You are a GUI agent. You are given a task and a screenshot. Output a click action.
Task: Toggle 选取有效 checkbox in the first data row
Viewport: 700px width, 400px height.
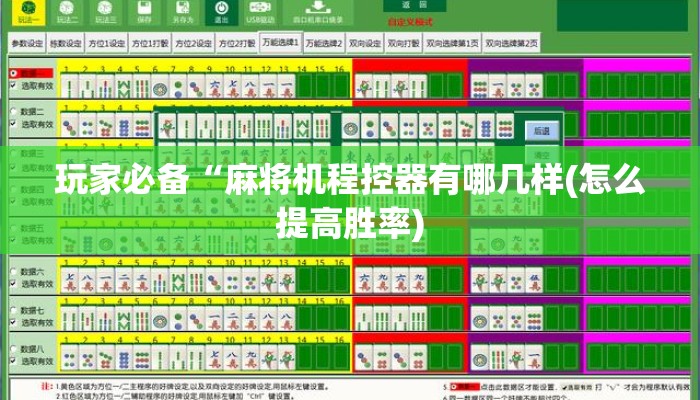coord(13,85)
